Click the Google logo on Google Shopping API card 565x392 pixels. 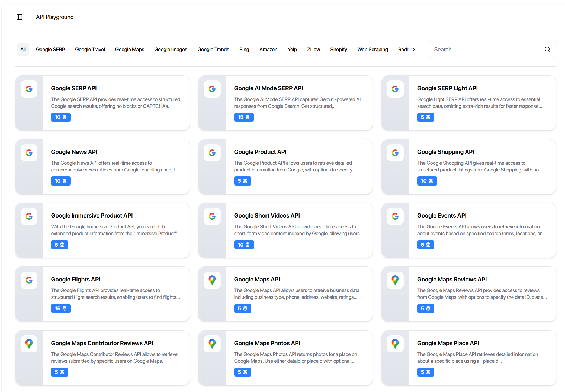point(395,153)
